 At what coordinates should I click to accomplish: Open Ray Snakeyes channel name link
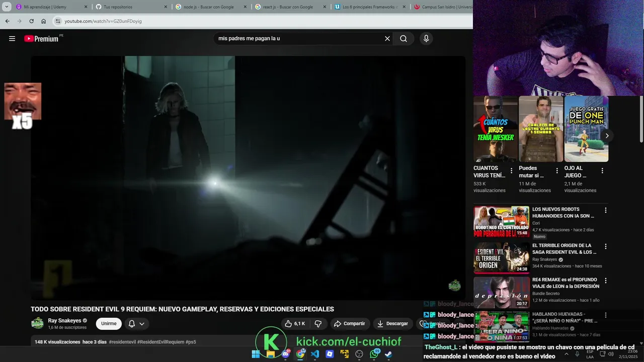pyautogui.click(x=64, y=320)
